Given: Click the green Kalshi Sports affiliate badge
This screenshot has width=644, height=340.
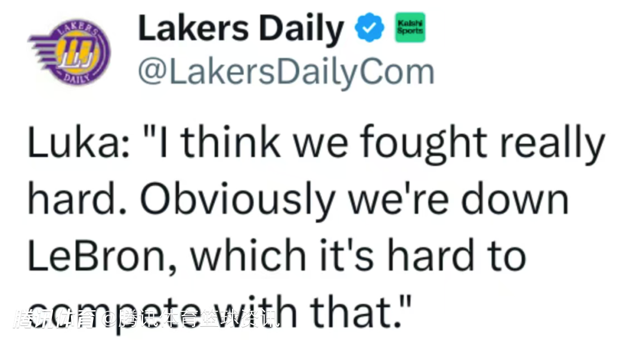Looking at the screenshot, I should [410, 28].
